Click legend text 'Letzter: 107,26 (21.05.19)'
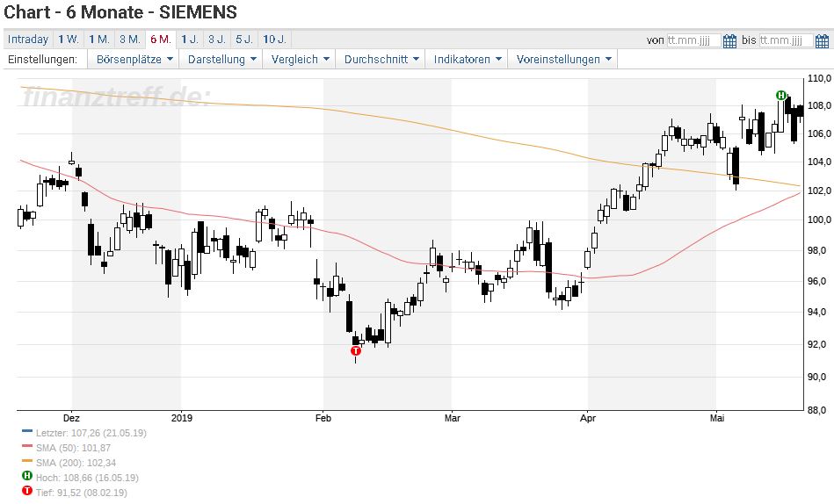This screenshot has height=504, width=834. pos(91,433)
